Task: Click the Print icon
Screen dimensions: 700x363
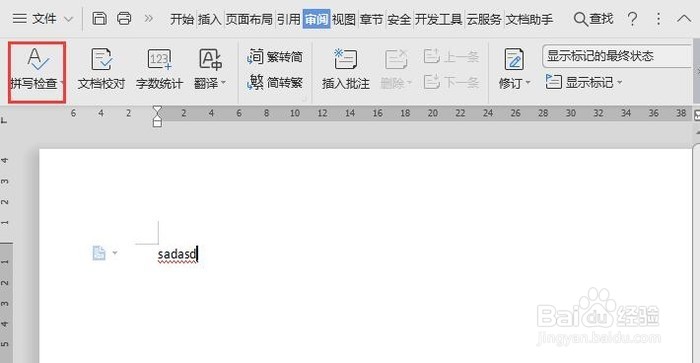Action: click(x=124, y=18)
